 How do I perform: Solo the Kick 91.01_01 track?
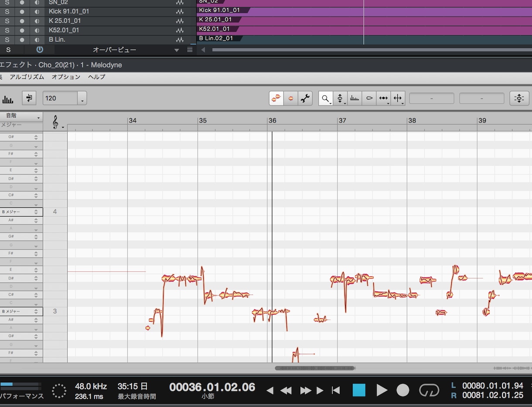tap(7, 11)
